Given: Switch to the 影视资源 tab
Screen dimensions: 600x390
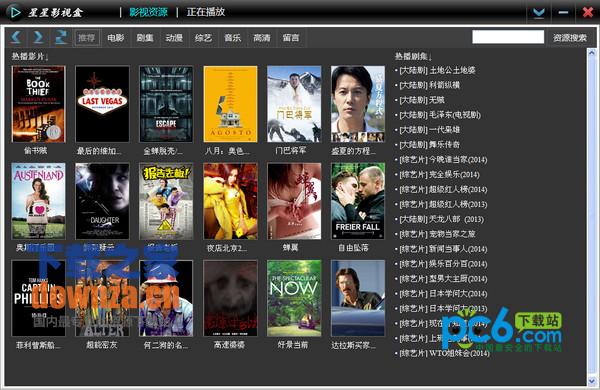Looking at the screenshot, I should coord(148,12).
